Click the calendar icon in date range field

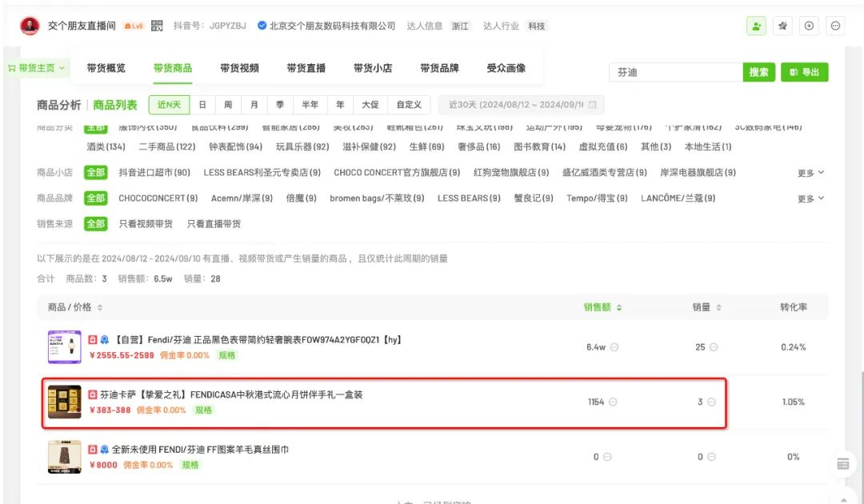[x=592, y=105]
